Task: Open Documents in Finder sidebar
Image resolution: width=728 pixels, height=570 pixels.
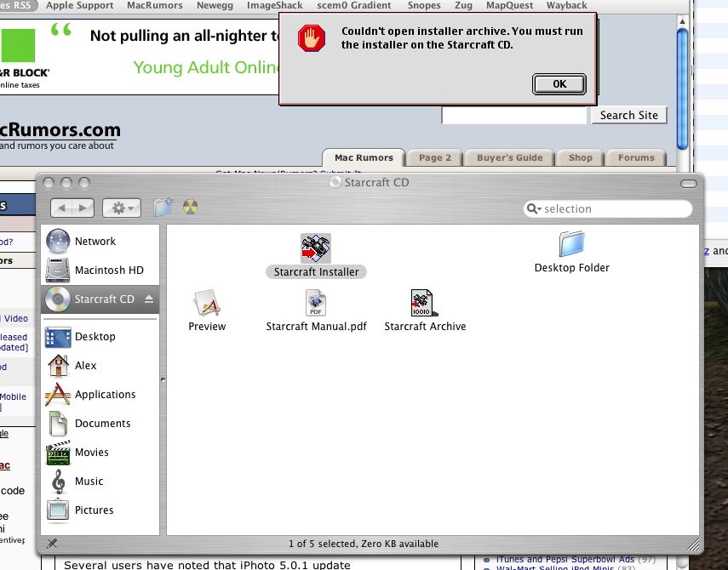Action: coord(100,423)
